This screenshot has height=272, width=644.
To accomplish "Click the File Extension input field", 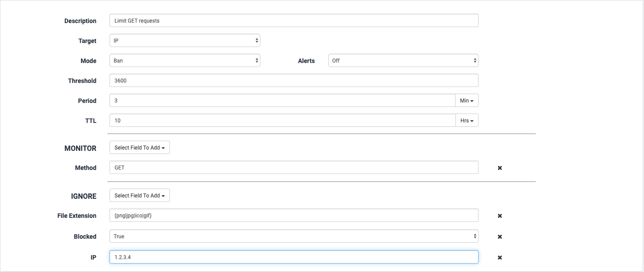I will coord(294,216).
